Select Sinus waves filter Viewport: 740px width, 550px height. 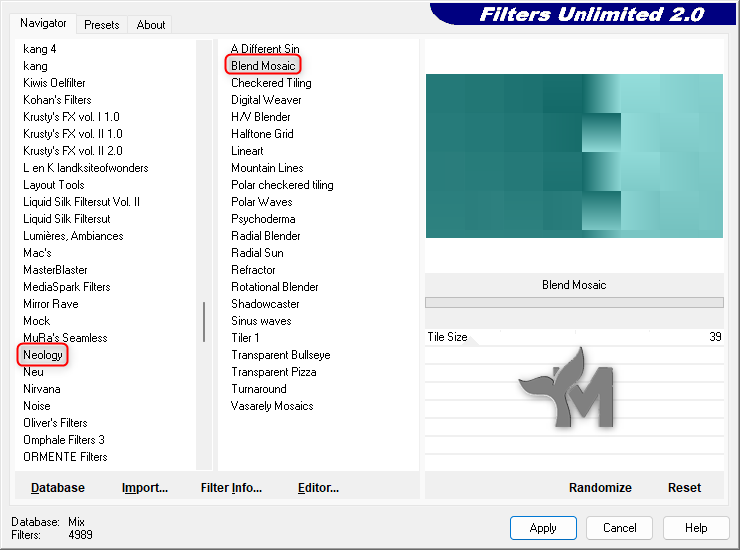[261, 321]
